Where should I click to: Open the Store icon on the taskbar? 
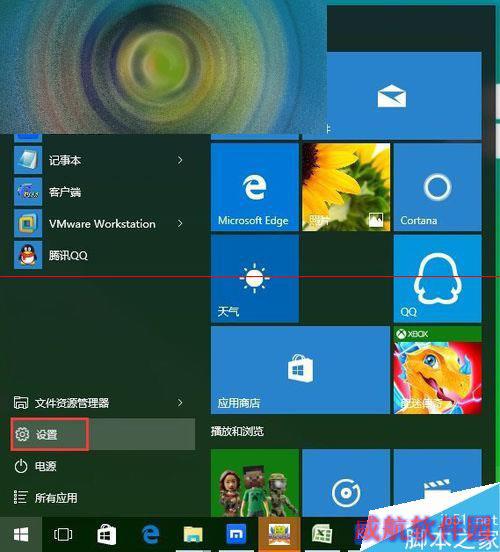pos(107,535)
